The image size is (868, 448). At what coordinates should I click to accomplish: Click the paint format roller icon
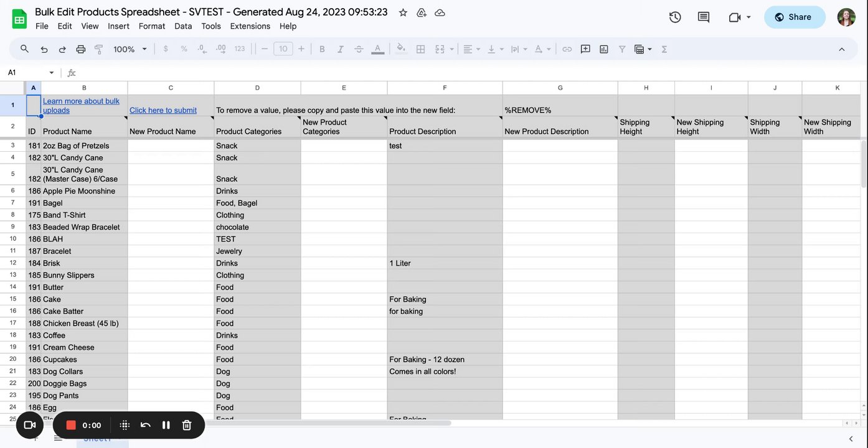click(98, 49)
